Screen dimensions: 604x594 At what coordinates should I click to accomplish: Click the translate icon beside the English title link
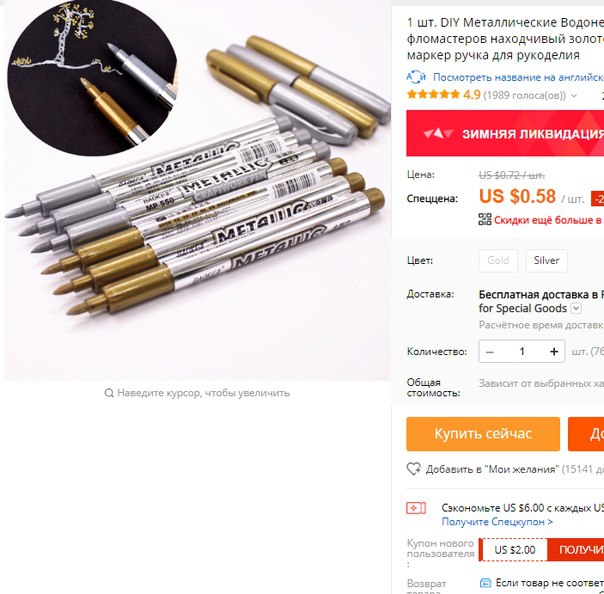coord(416,77)
